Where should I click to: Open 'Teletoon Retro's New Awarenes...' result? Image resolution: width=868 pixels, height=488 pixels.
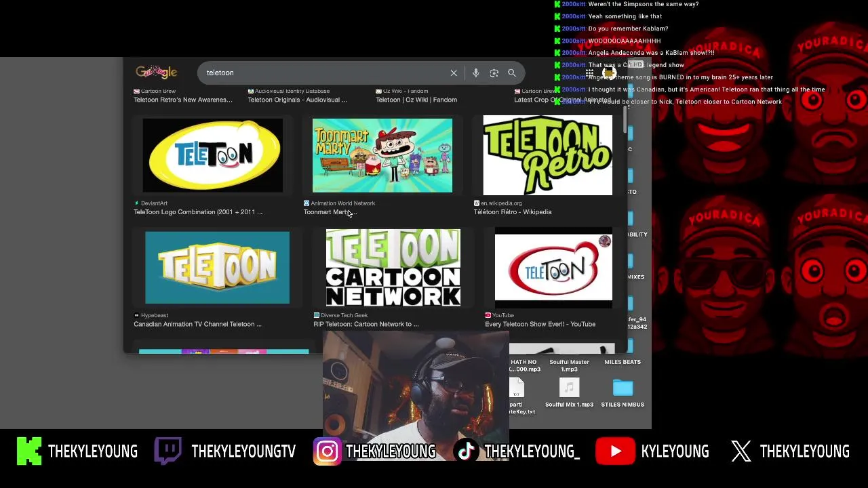183,100
